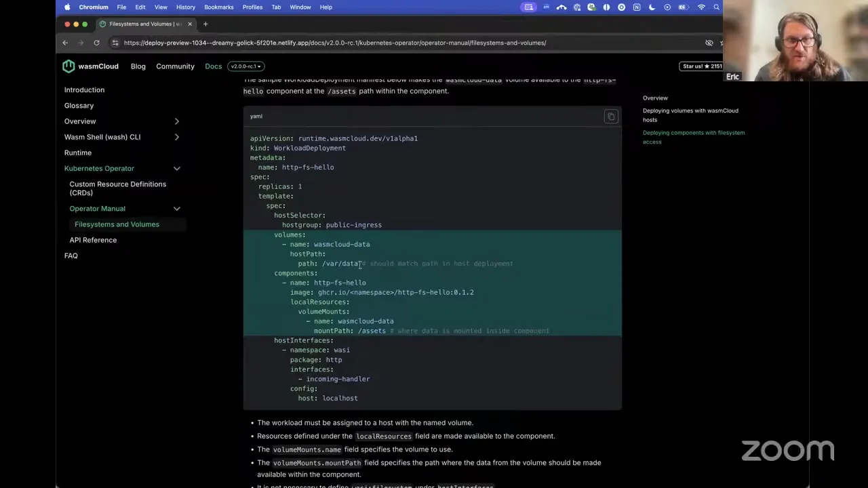Open the Kubernetes Operator docs
This screenshot has height=488, width=868.
coord(99,168)
